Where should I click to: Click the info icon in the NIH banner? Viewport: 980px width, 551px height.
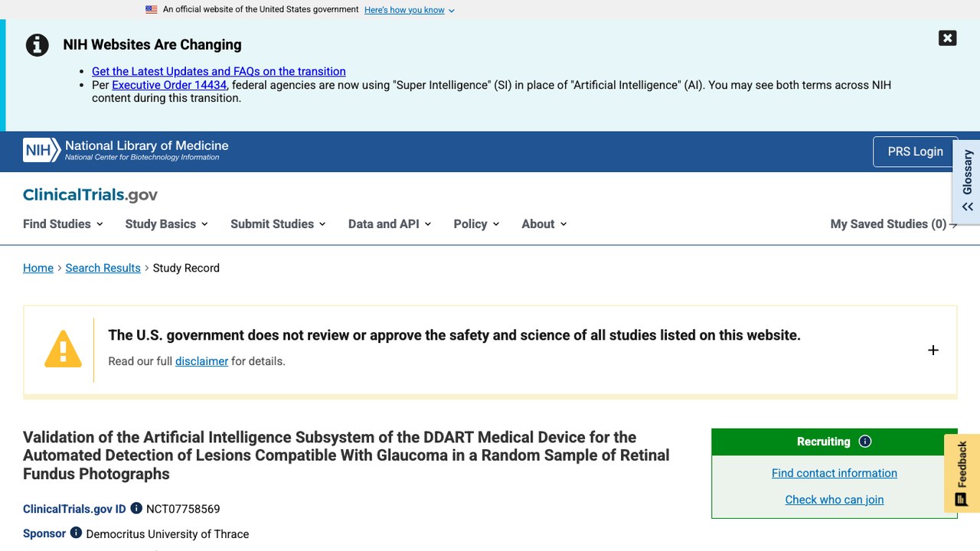click(x=38, y=45)
